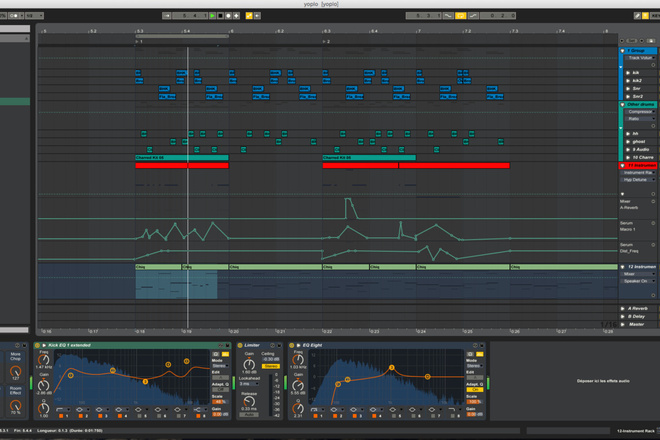Click the Ceiling value slider in Limiter
The width and height of the screenshot is (660, 440).
(271, 359)
